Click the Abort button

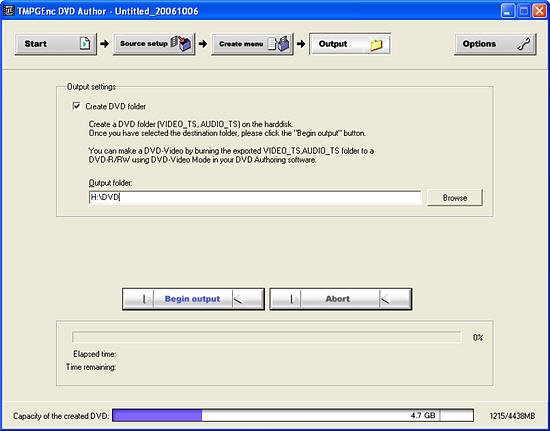[341, 299]
